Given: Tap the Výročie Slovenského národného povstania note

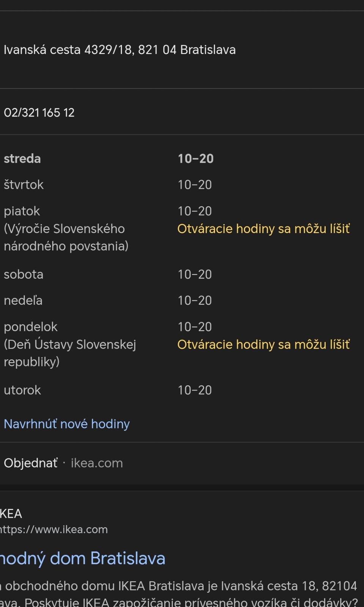Looking at the screenshot, I should pyautogui.click(x=66, y=237).
